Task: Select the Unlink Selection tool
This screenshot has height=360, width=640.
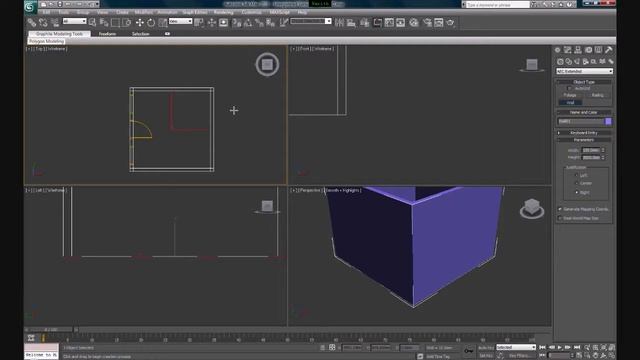Action: (43, 22)
